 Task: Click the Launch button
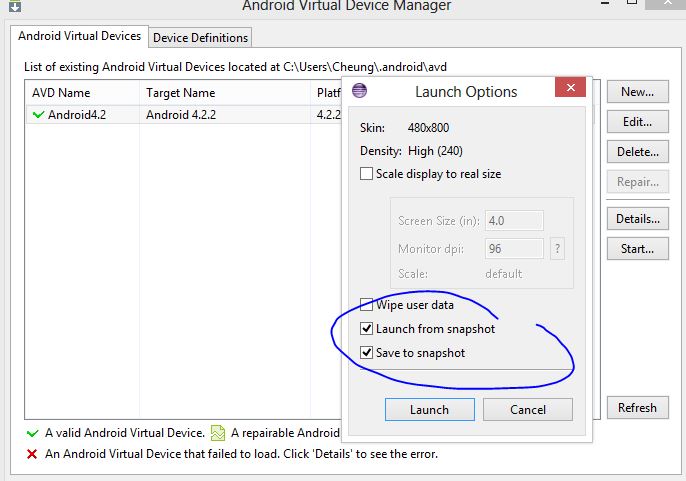[430, 410]
